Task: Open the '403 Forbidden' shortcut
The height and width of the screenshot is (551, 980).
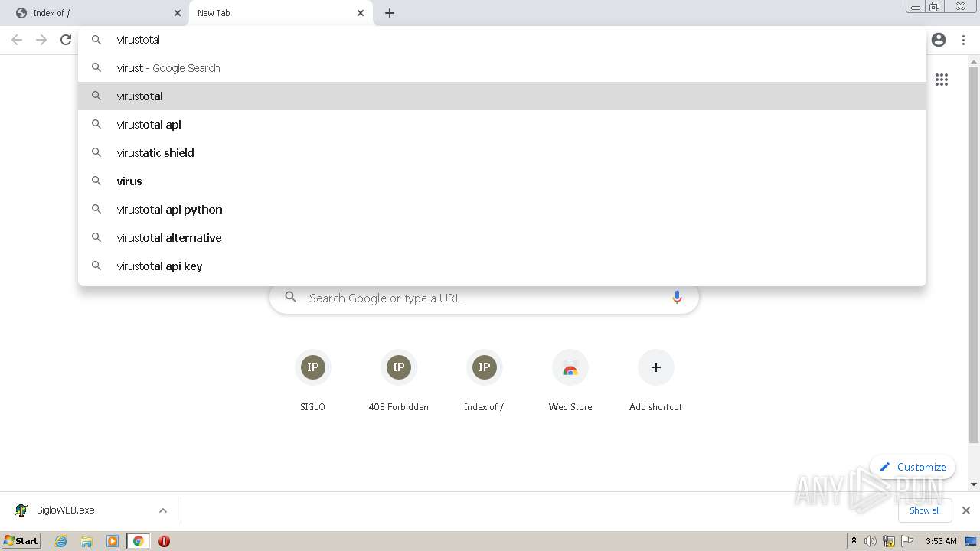Action: click(398, 380)
